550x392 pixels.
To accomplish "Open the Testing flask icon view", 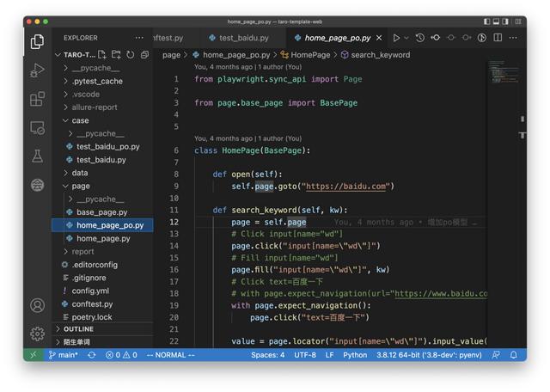I will (x=37, y=156).
